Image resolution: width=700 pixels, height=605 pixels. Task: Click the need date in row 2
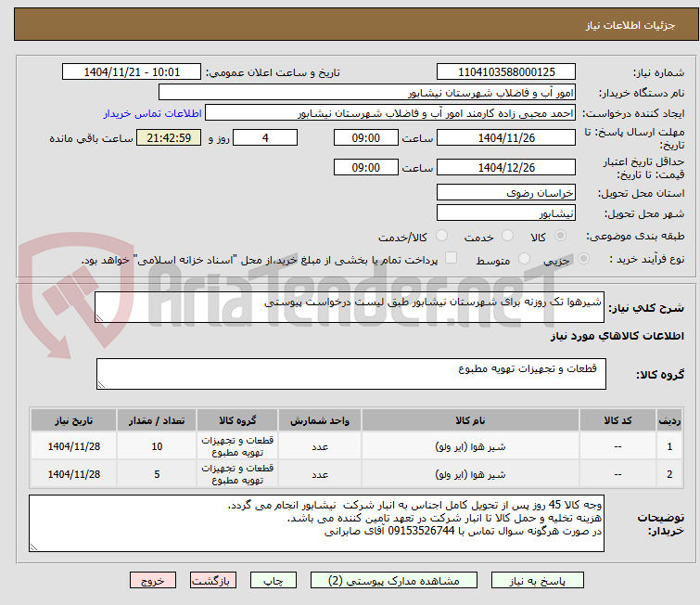coord(73,474)
